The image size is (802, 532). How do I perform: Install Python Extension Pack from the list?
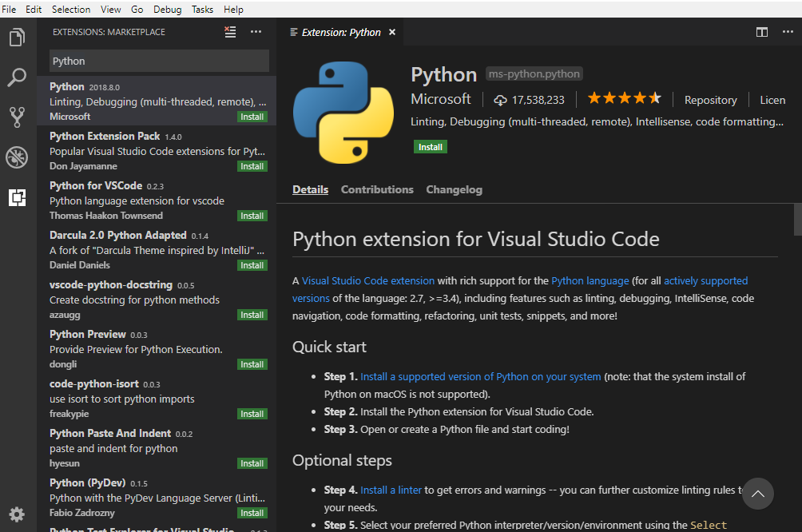tap(252, 166)
